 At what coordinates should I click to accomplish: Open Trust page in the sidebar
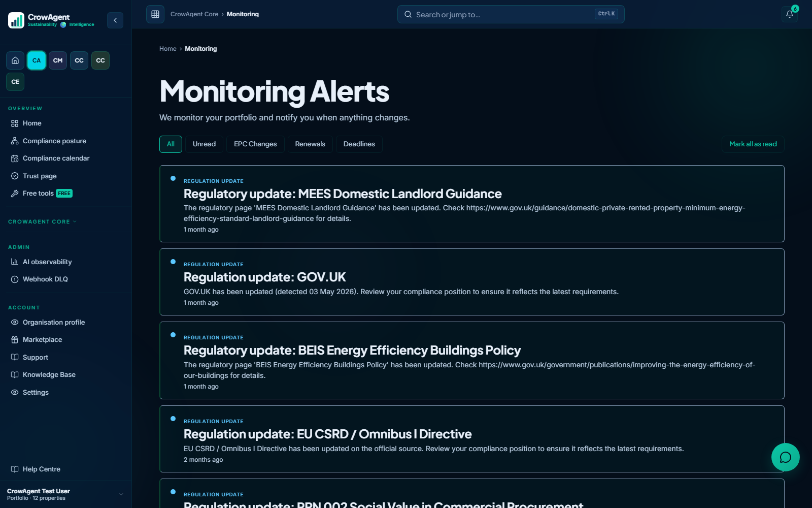click(x=66, y=176)
